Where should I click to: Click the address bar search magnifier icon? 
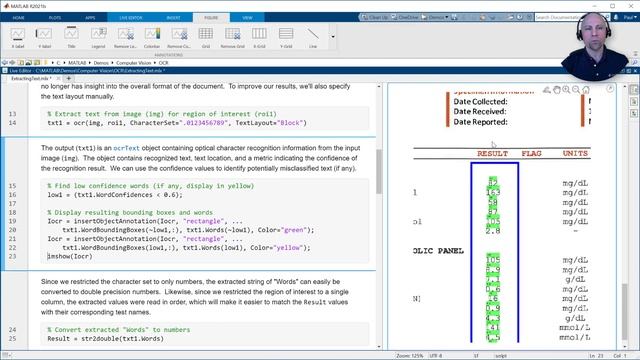[634, 62]
